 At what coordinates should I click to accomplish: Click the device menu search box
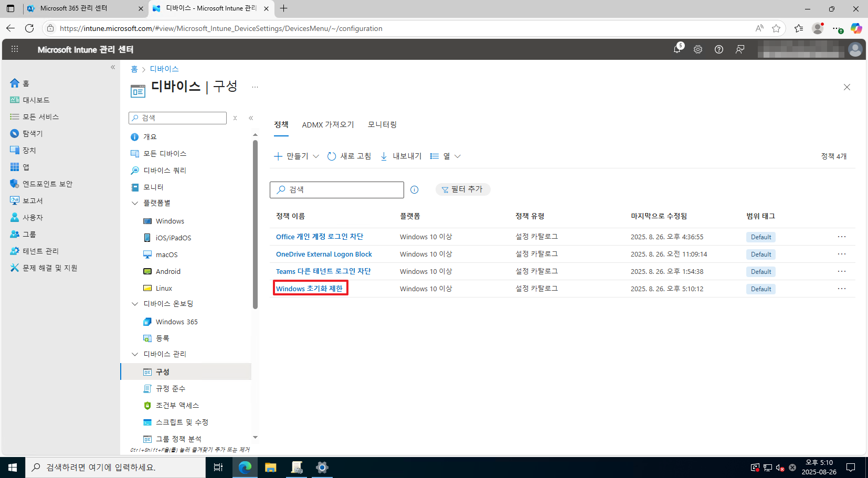(x=177, y=118)
